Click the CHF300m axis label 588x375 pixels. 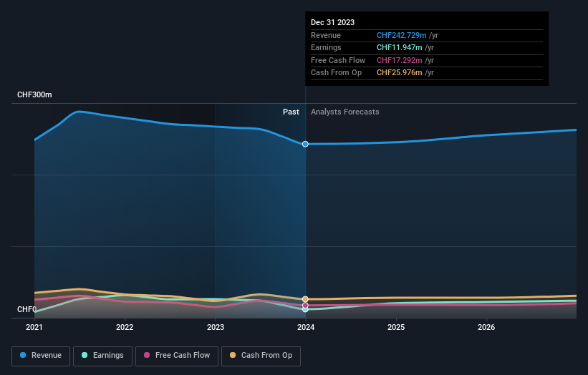[x=34, y=94]
